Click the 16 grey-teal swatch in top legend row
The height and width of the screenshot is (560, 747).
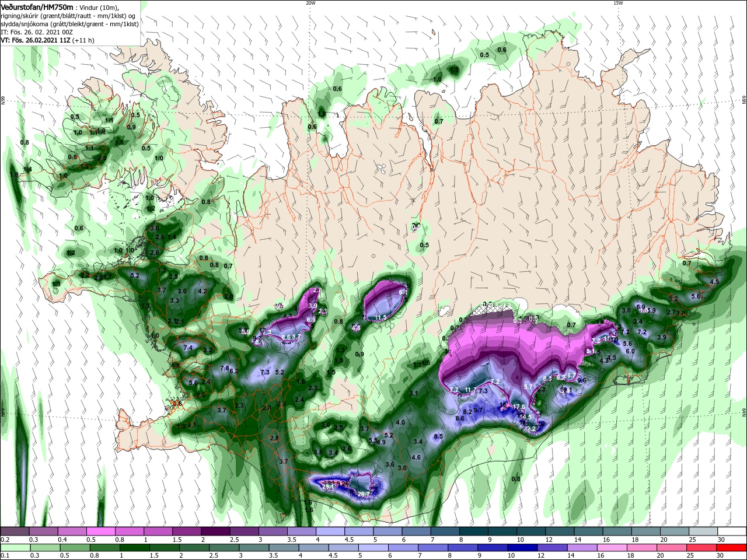tap(617, 531)
